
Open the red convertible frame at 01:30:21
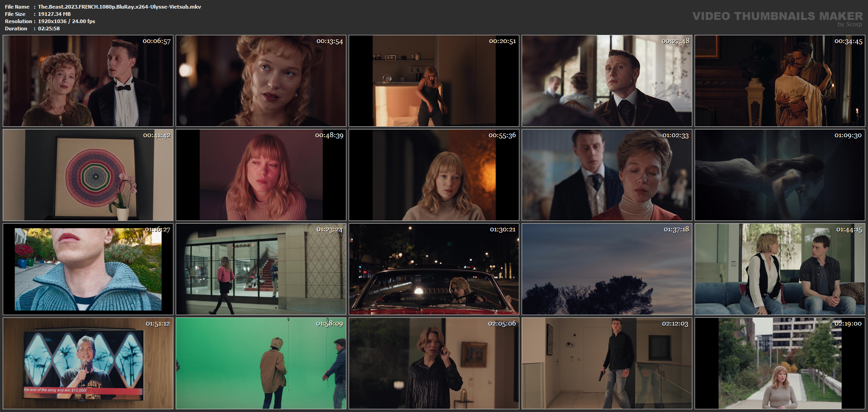tap(434, 269)
